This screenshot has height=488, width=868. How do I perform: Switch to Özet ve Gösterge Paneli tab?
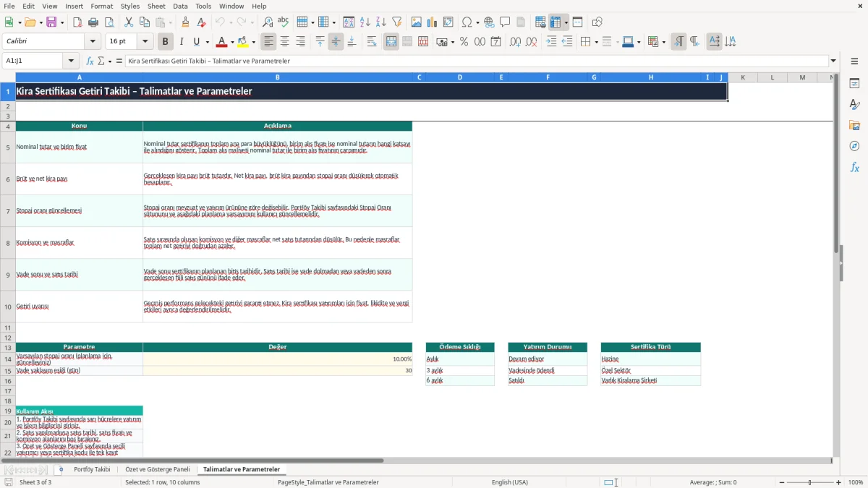[x=158, y=469]
